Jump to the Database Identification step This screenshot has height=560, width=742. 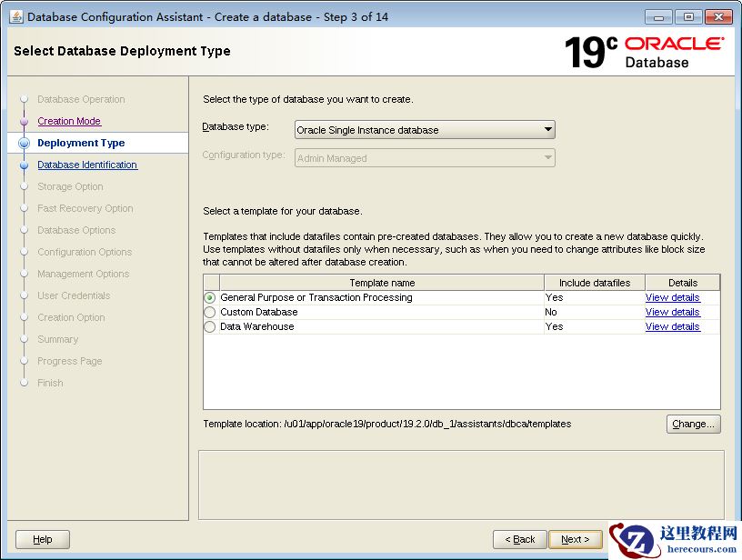tap(87, 165)
